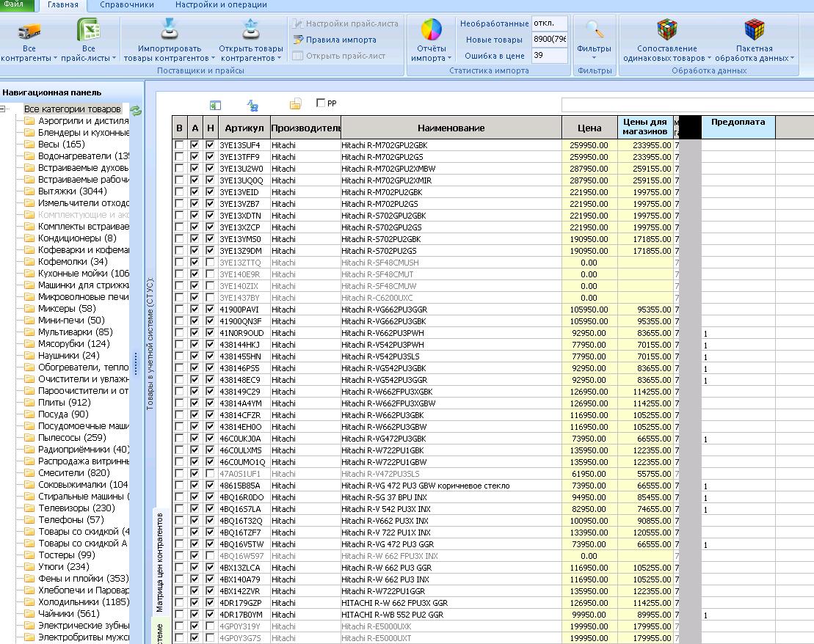This screenshot has width=814, height=644.
Task: Click the 'Необработанные' value field
Action: (549, 23)
